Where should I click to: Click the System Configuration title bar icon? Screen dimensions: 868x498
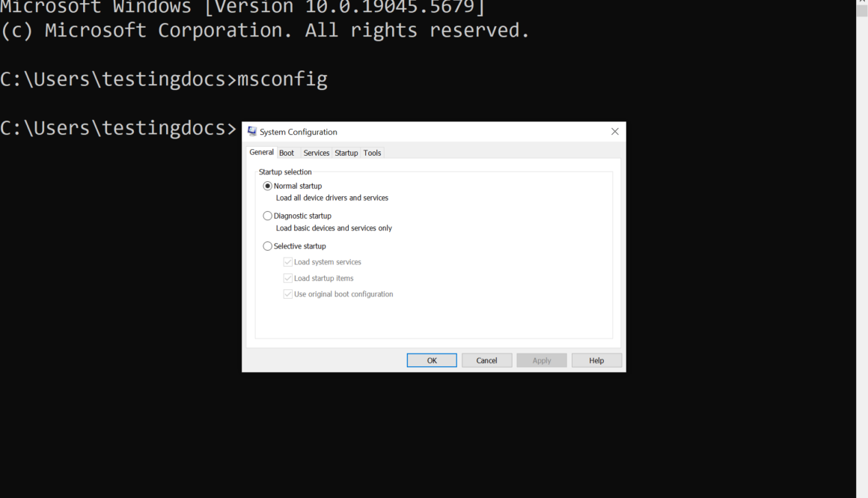pyautogui.click(x=252, y=132)
